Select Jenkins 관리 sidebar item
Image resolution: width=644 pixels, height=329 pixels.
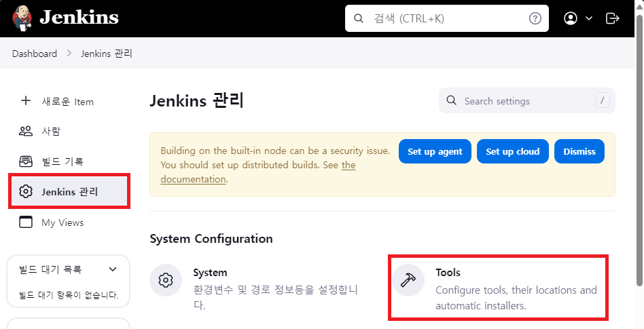(x=69, y=191)
